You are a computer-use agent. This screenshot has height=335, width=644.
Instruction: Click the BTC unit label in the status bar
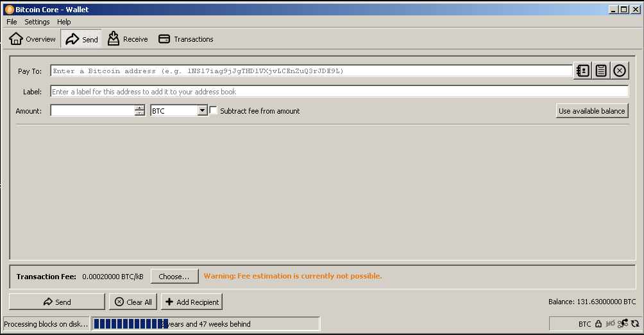pyautogui.click(x=584, y=324)
